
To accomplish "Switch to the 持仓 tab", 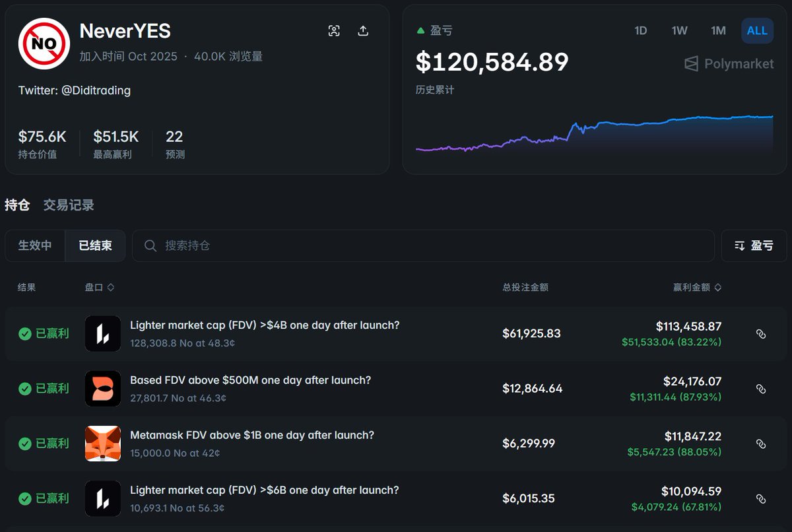I will pos(17,205).
